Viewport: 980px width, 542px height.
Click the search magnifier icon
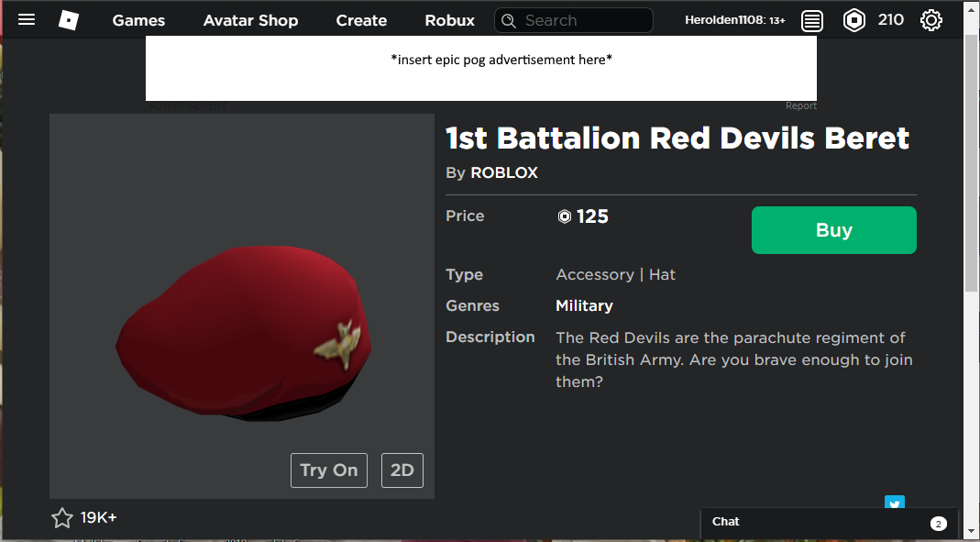tap(510, 20)
